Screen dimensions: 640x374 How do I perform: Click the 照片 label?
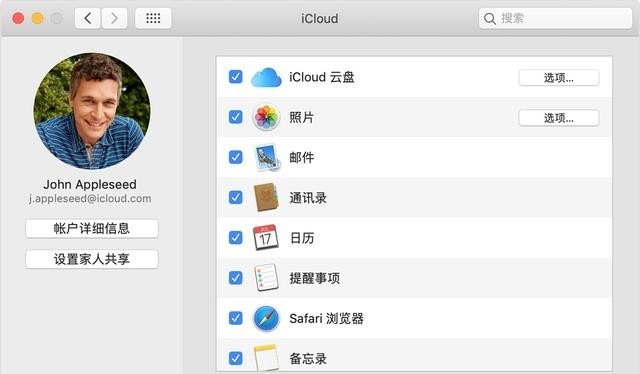tap(302, 118)
